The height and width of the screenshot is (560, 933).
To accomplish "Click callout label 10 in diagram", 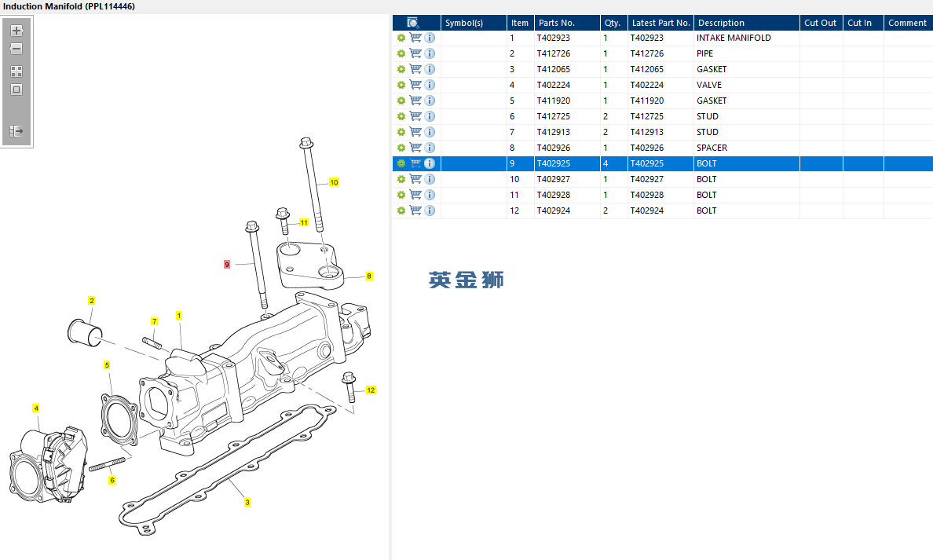I will [x=334, y=182].
